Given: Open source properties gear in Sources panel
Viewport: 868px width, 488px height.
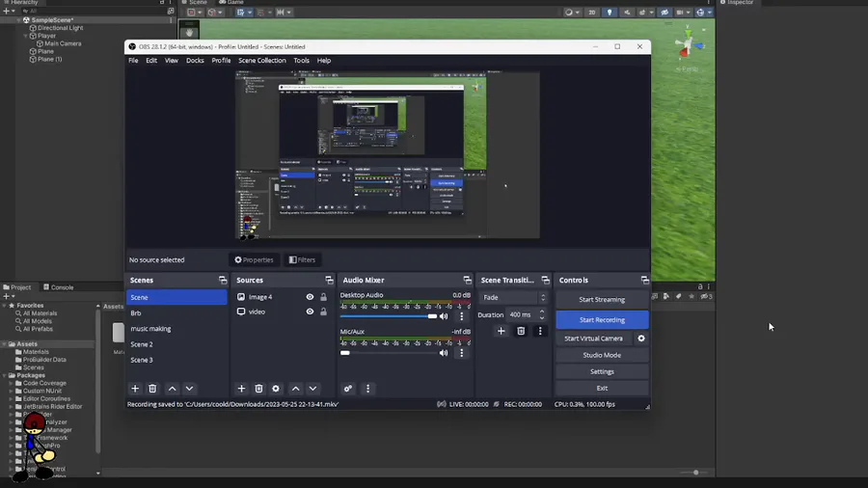Looking at the screenshot, I should pos(276,389).
